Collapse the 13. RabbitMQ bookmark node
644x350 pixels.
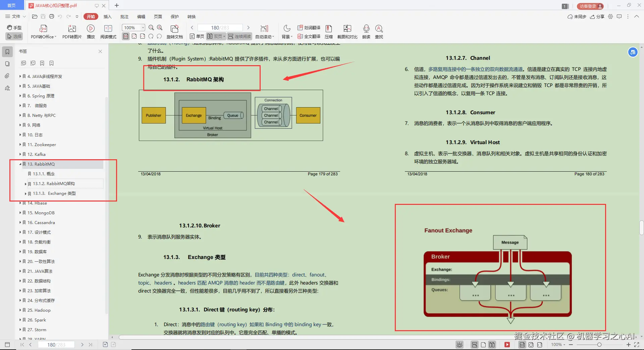tap(20, 164)
